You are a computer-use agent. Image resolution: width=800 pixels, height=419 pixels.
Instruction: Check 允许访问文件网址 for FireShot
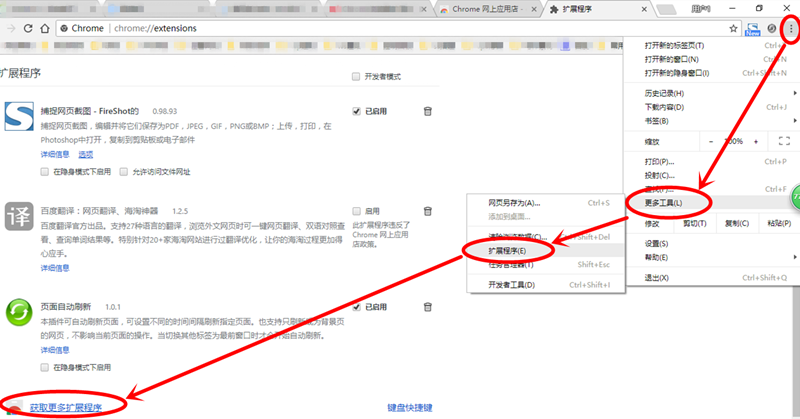pos(123,171)
